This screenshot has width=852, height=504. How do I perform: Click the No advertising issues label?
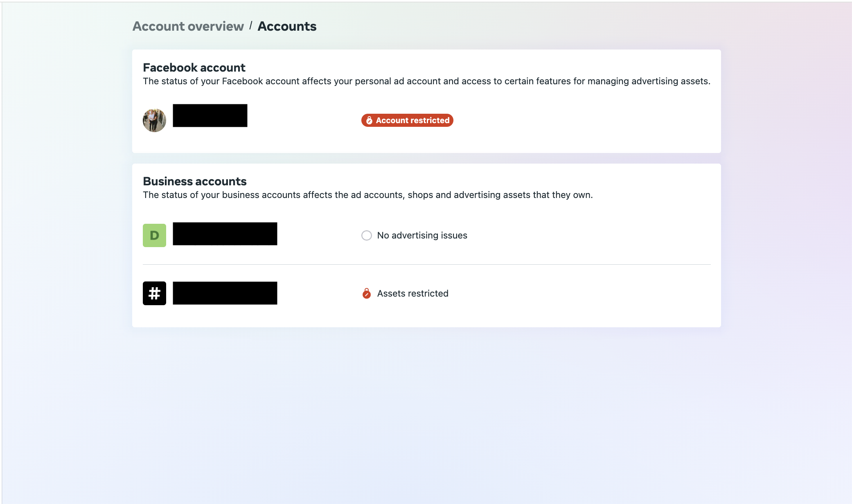[x=422, y=235]
